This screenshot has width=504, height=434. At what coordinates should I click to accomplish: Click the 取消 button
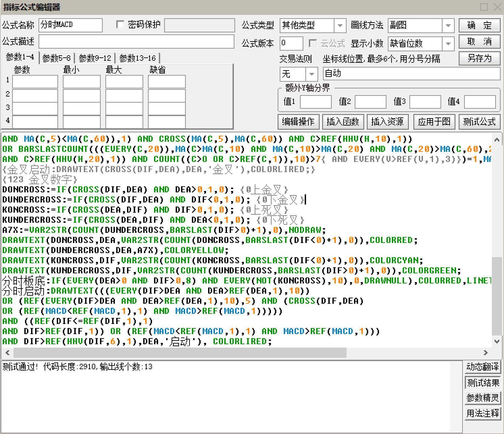click(479, 42)
